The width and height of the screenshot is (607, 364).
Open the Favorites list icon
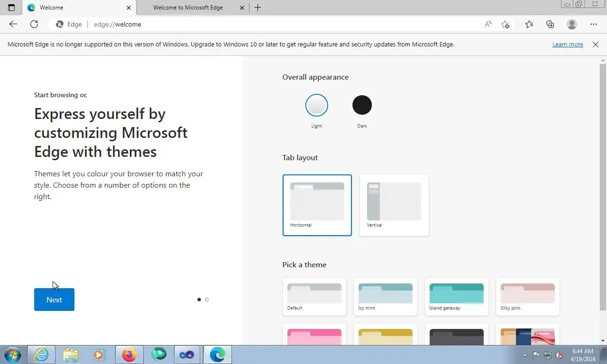click(x=529, y=24)
